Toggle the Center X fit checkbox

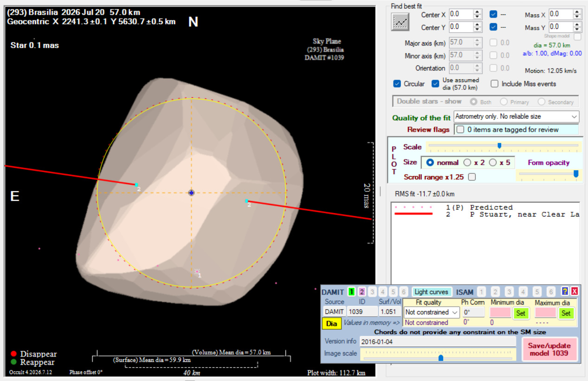click(x=493, y=14)
